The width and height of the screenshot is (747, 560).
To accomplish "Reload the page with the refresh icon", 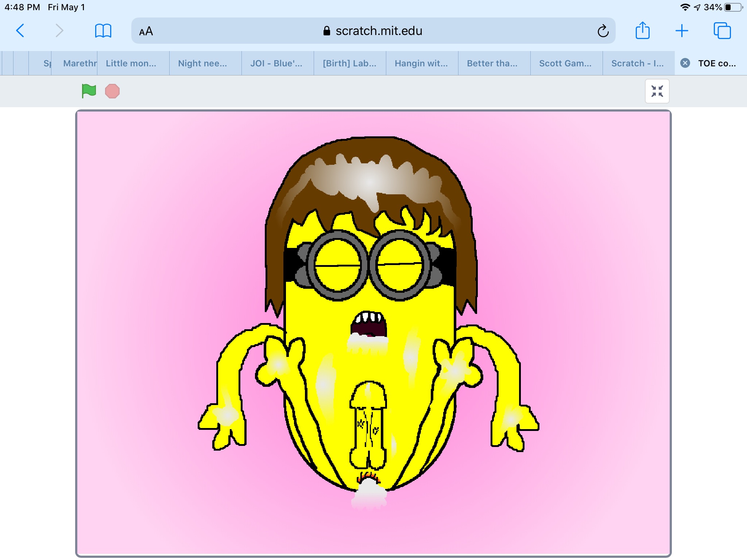I will point(603,31).
